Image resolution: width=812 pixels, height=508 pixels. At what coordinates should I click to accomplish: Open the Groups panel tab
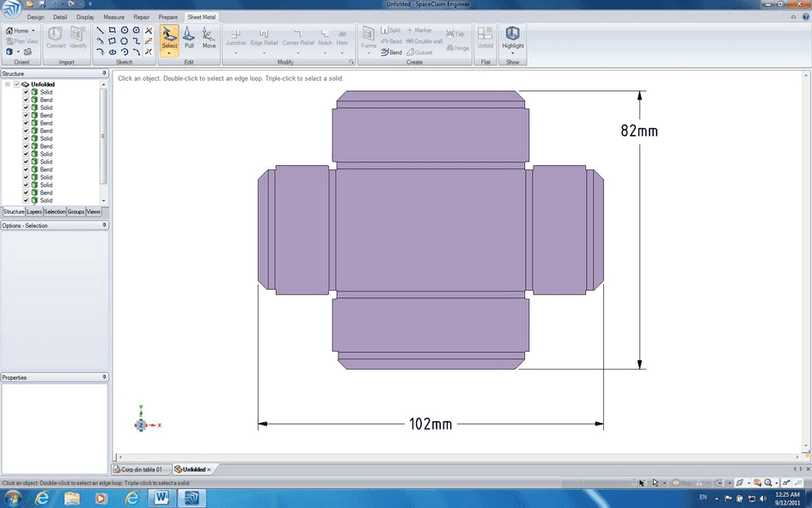coord(76,211)
